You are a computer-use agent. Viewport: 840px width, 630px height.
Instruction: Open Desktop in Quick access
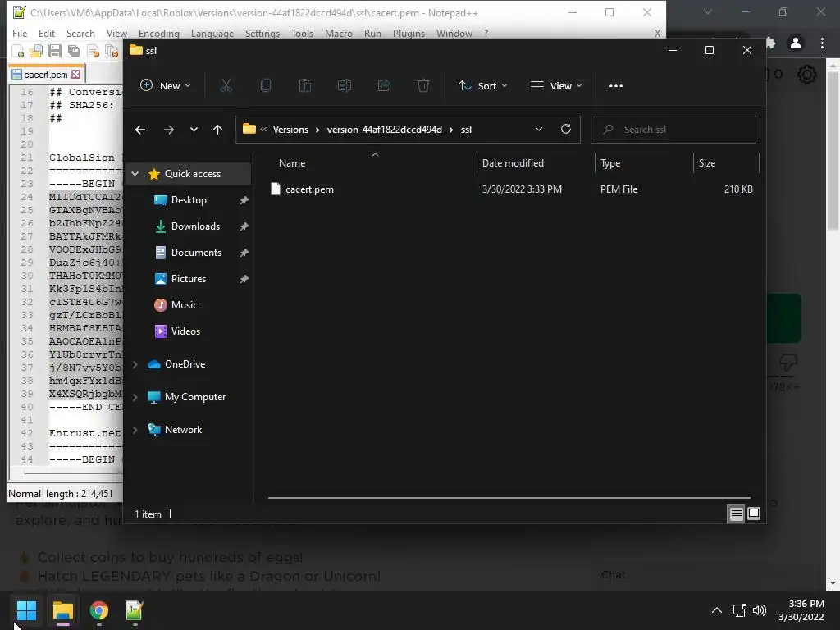[x=189, y=200]
